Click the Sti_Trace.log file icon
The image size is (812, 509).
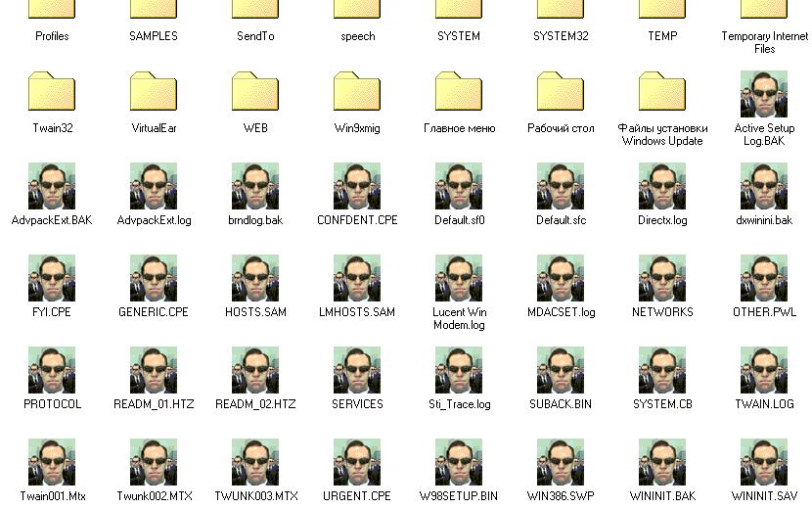tap(459, 370)
